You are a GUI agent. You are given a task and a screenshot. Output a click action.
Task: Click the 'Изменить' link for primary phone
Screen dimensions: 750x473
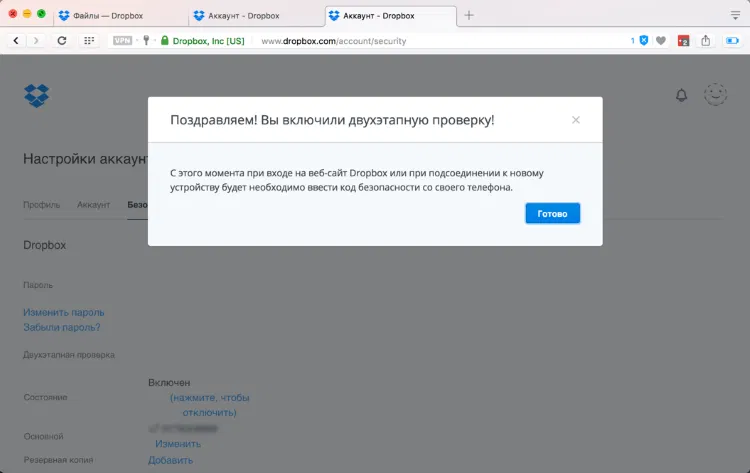pyautogui.click(x=178, y=444)
